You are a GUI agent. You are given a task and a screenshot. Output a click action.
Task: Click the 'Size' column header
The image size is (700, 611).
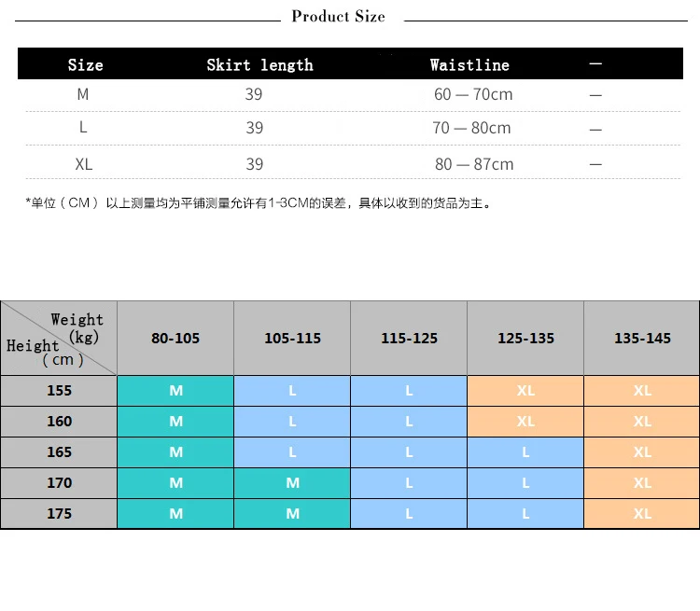point(85,65)
